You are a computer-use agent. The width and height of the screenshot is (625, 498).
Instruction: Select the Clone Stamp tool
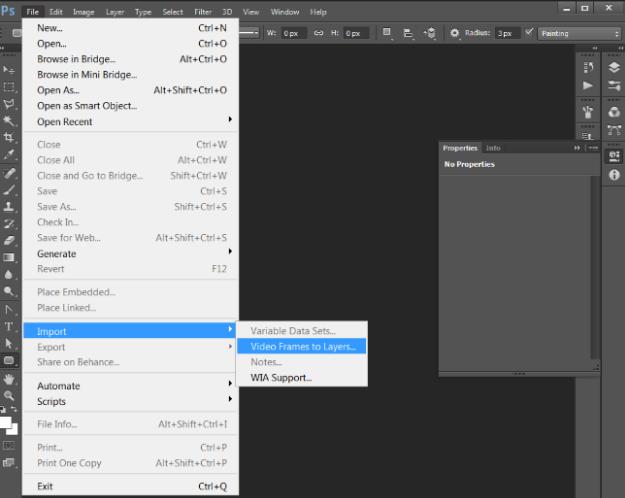(x=8, y=207)
